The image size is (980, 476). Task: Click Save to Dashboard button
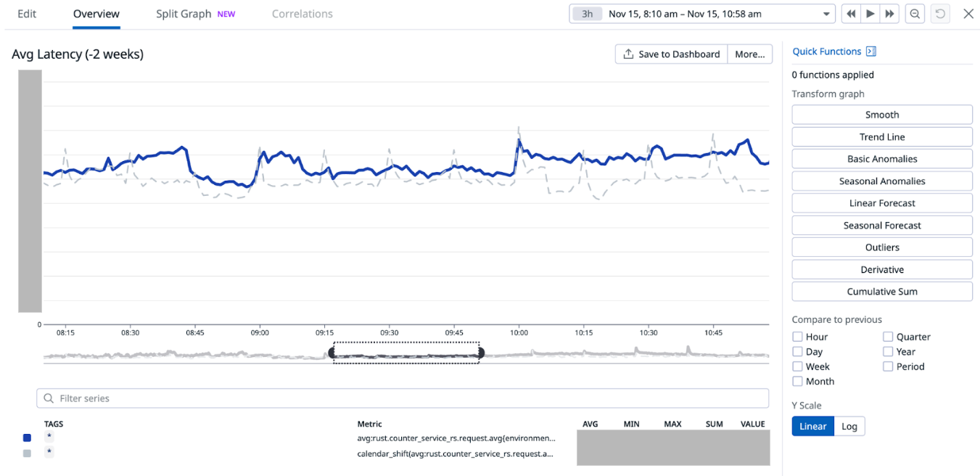671,54
